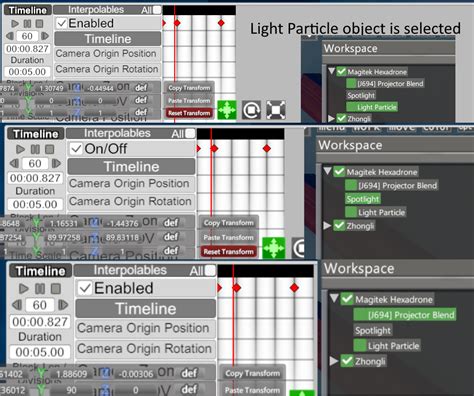Open Timeline tab in top screenshot
This screenshot has width=474, height=396.
tap(28, 10)
